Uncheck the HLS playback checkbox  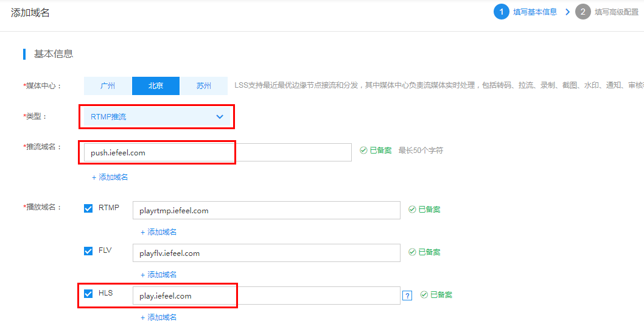pos(88,294)
